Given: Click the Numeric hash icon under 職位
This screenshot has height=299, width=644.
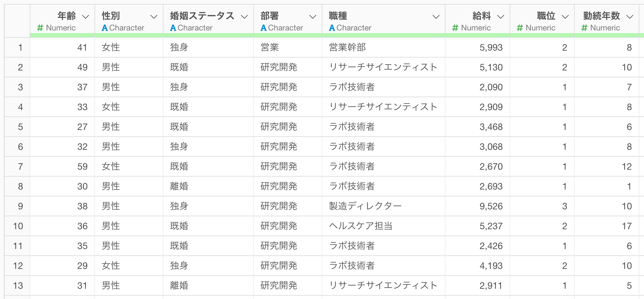Looking at the screenshot, I should pyautogui.click(x=520, y=28).
